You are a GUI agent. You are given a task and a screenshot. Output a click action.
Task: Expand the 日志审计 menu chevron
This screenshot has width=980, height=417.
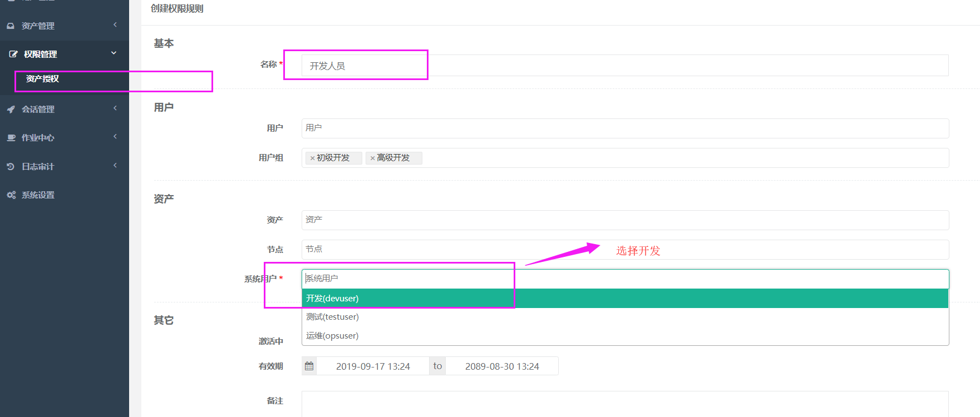(x=115, y=165)
